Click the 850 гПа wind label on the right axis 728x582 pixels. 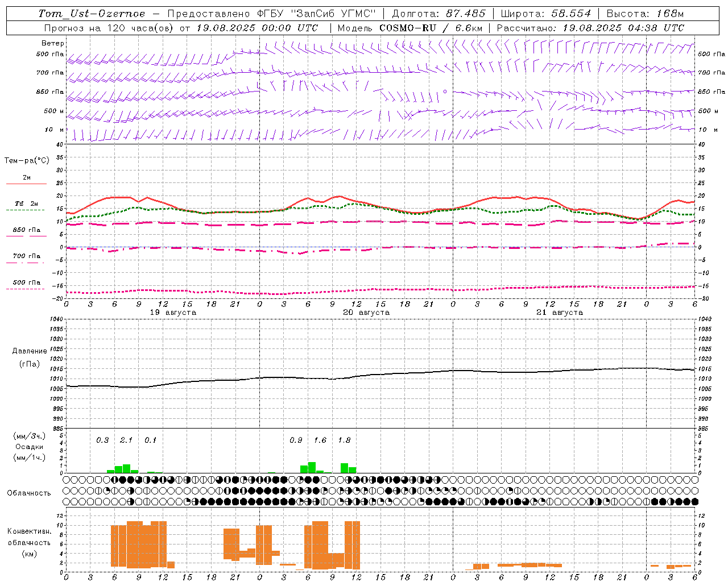pyautogui.click(x=712, y=92)
